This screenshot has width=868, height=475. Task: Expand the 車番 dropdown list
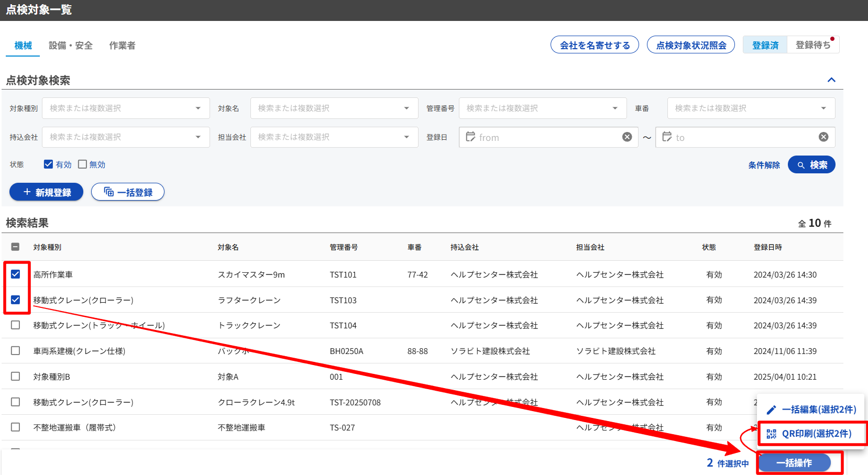[x=751, y=108]
